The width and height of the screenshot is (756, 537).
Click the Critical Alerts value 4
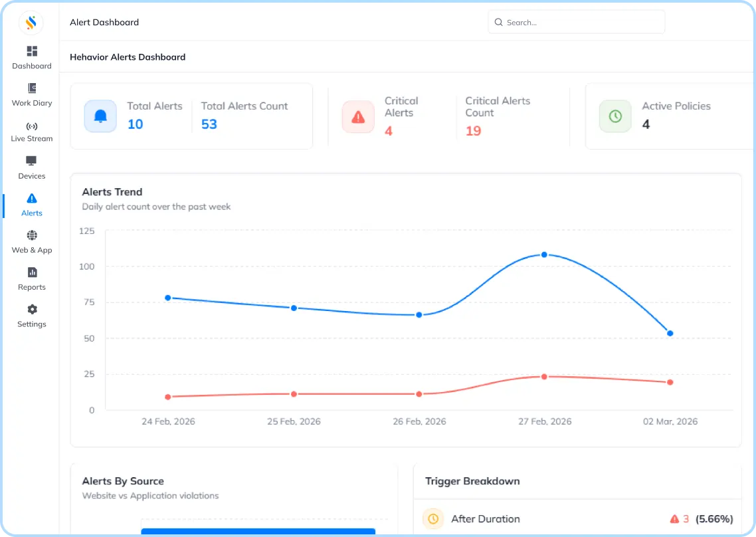click(389, 131)
